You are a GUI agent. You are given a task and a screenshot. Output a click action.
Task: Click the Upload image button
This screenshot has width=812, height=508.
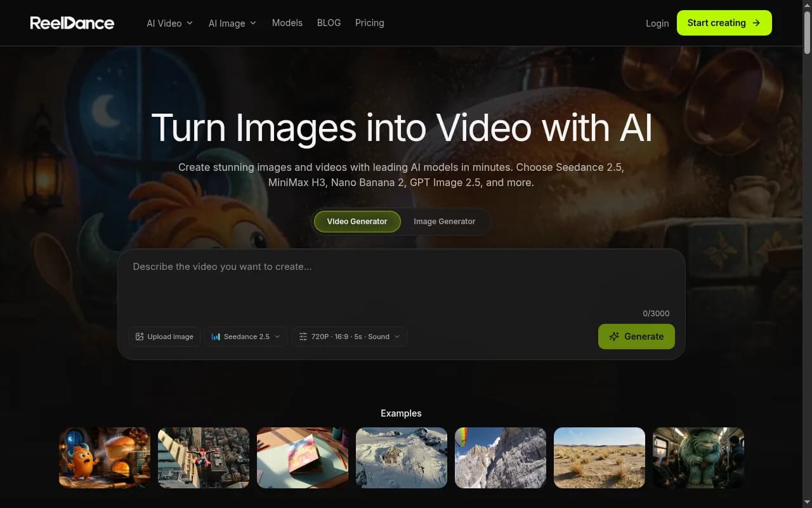pyautogui.click(x=164, y=337)
